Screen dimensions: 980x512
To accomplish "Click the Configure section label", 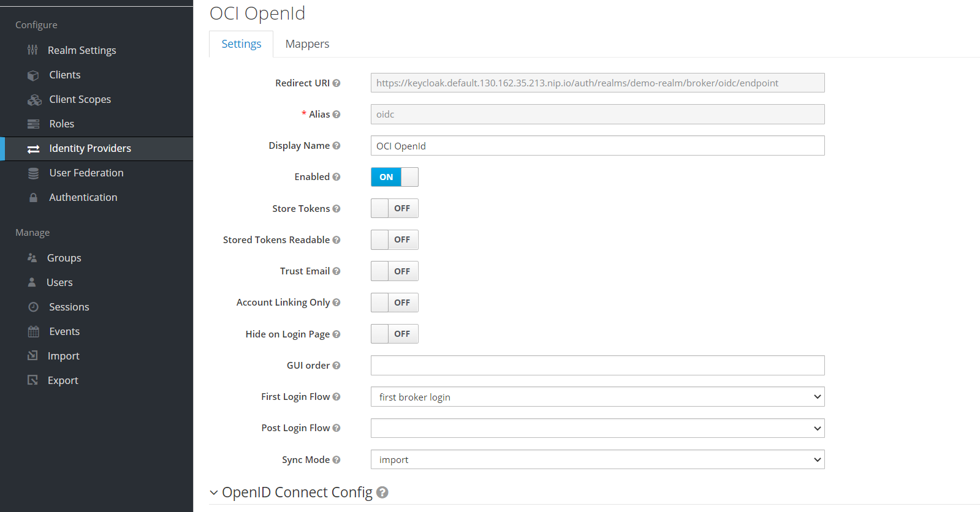I will (36, 25).
